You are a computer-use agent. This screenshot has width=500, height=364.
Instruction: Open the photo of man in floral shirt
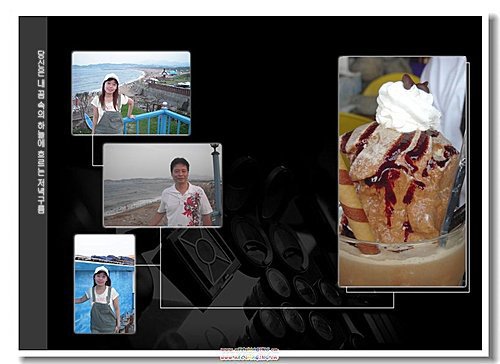coord(162,185)
